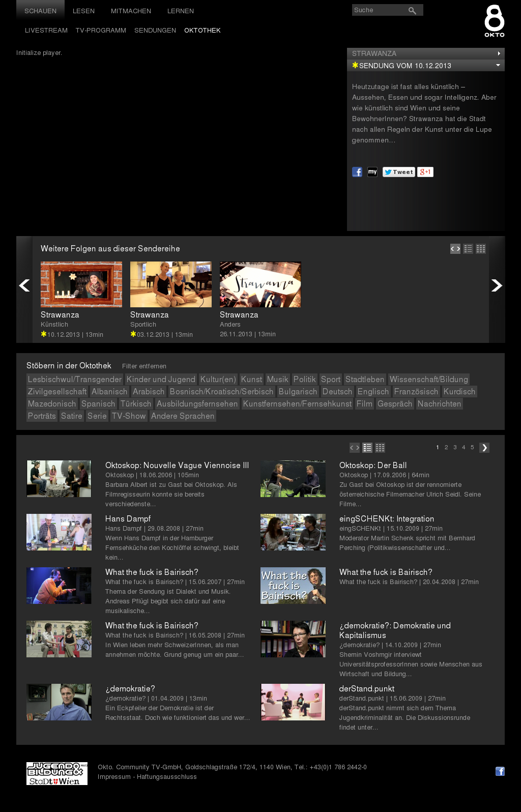The image size is (521, 812).
Task: Go to next episodes with right carousel arrow
Action: 497,285
